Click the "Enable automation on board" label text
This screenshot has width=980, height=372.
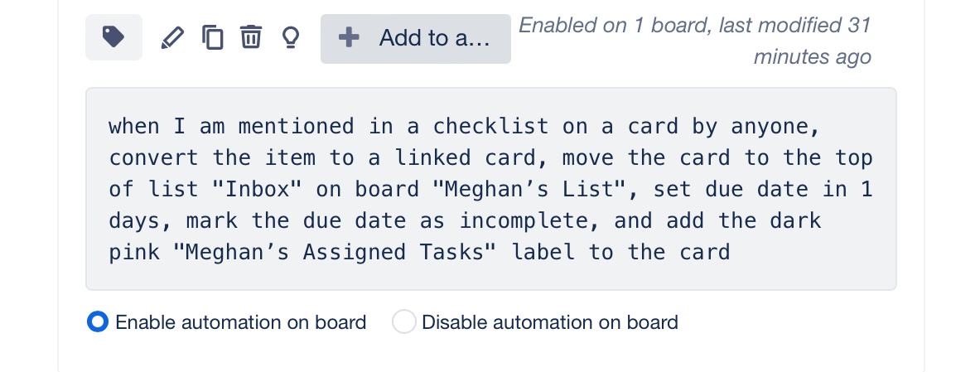(x=240, y=322)
